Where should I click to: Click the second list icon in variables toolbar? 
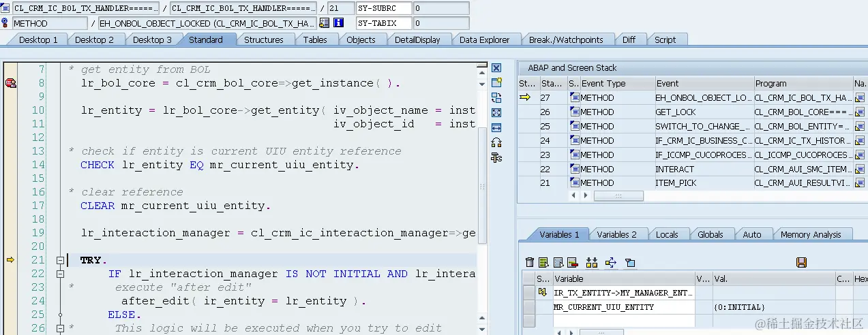coord(558,262)
